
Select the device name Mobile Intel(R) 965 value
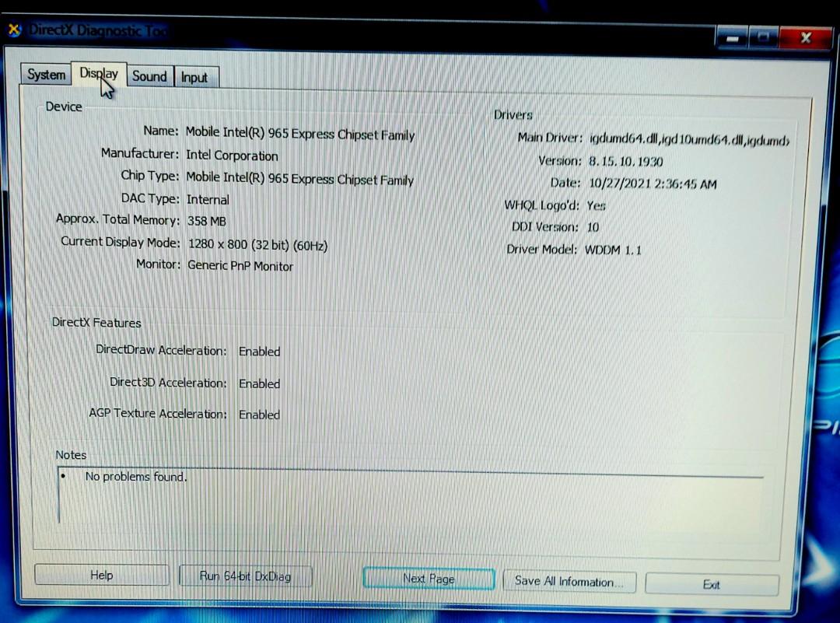pyautogui.click(x=300, y=133)
